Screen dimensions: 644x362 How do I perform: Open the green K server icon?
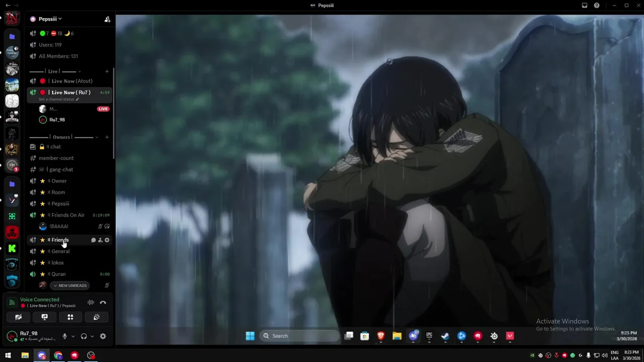12,248
